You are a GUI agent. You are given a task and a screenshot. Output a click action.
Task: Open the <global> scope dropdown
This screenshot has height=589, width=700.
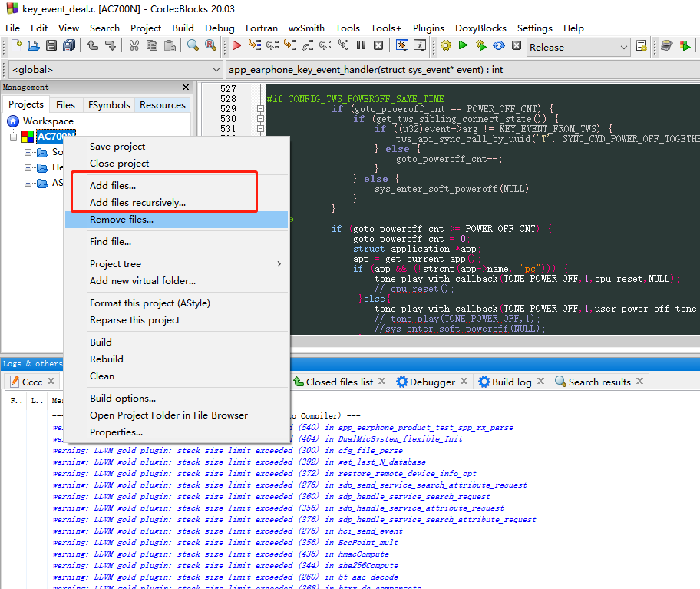[x=116, y=70]
